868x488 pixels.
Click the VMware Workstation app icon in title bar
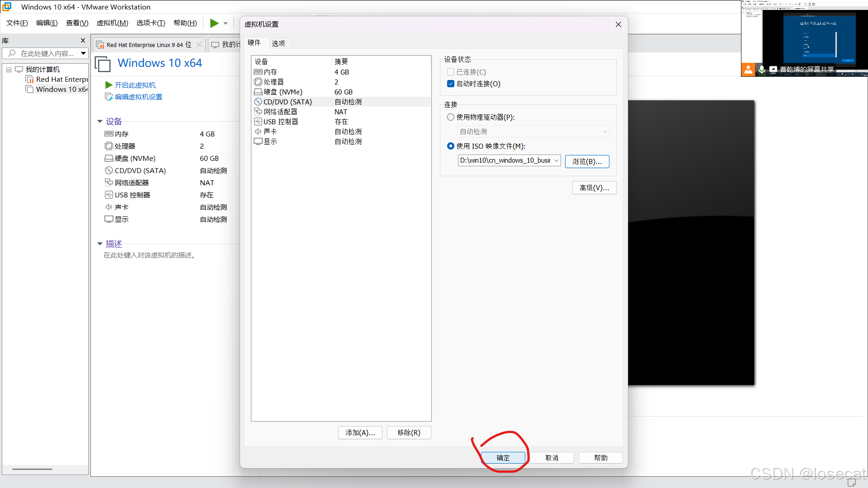pyautogui.click(x=7, y=7)
